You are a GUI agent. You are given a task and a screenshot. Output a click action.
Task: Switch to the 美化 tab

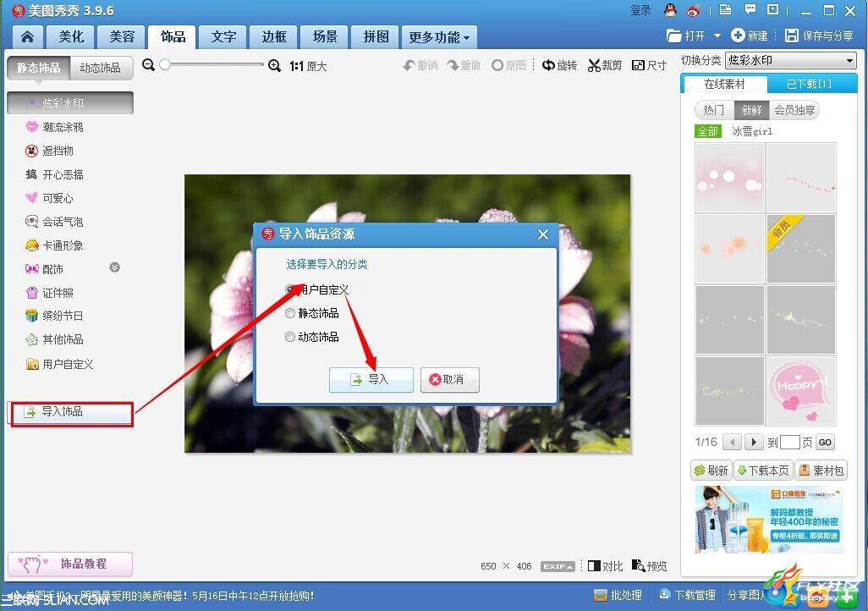coord(71,37)
